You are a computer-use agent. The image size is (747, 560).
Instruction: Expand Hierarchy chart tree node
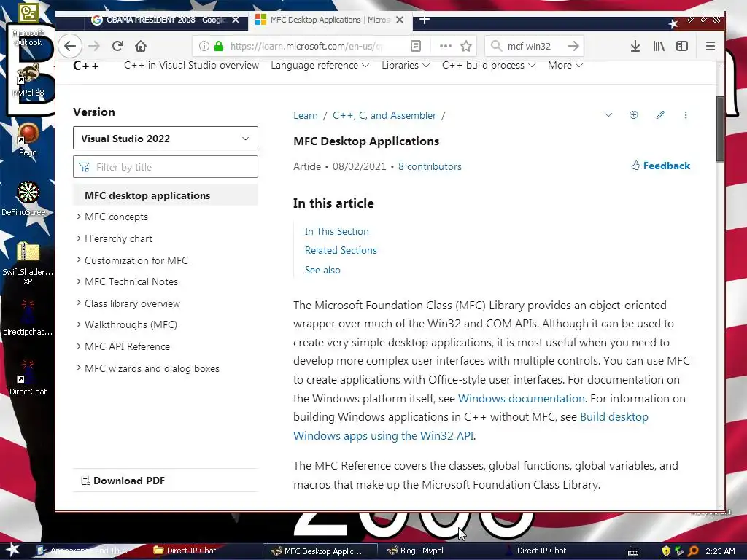(x=79, y=238)
